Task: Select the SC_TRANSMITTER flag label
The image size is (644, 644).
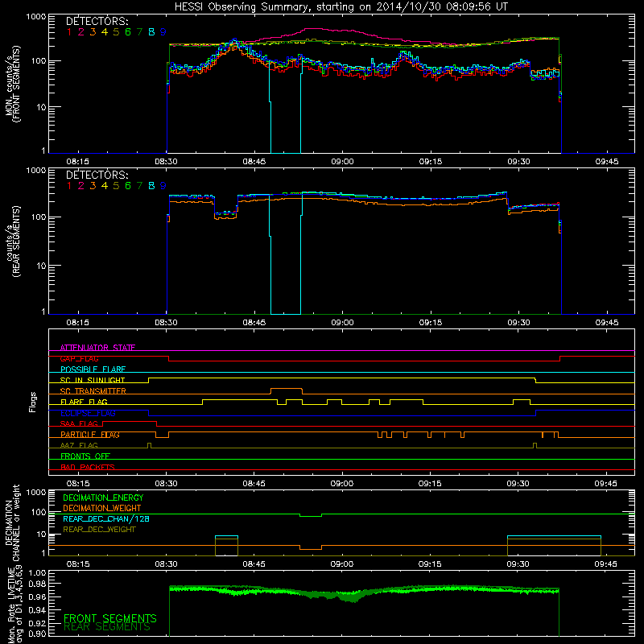Action: coord(93,391)
